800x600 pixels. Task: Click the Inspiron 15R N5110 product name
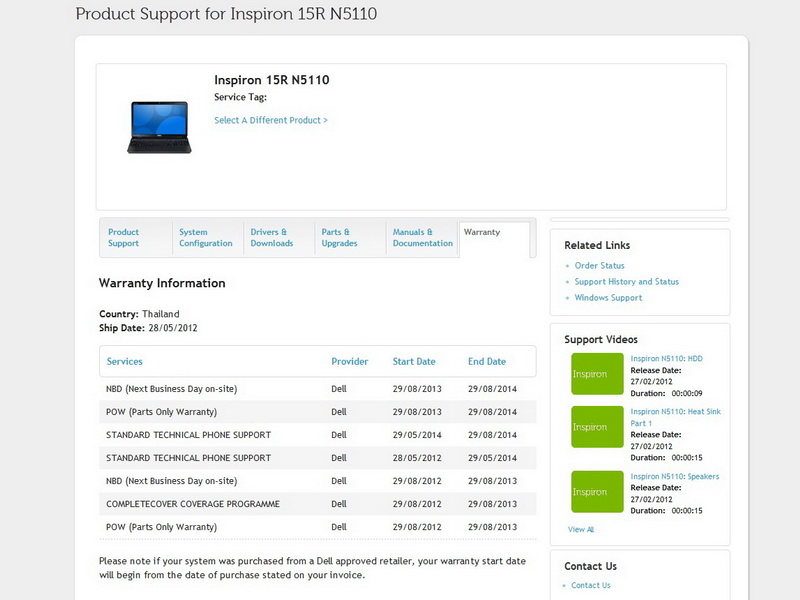click(272, 80)
